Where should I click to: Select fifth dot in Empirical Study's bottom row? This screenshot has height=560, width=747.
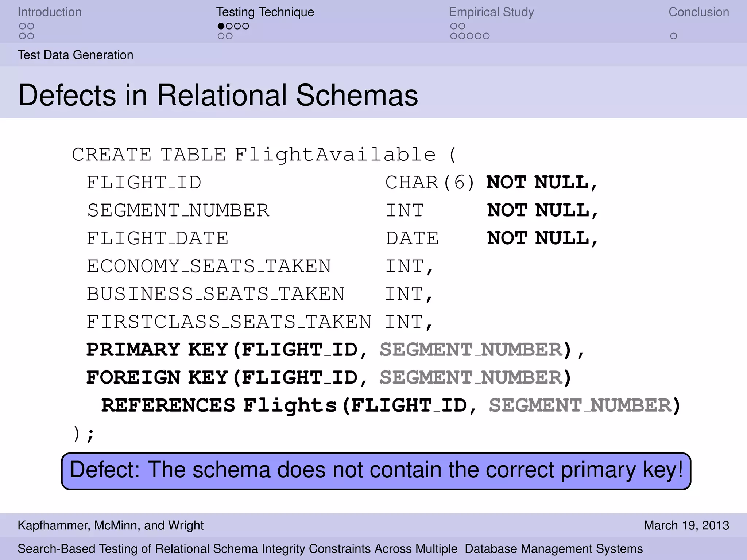coord(486,36)
